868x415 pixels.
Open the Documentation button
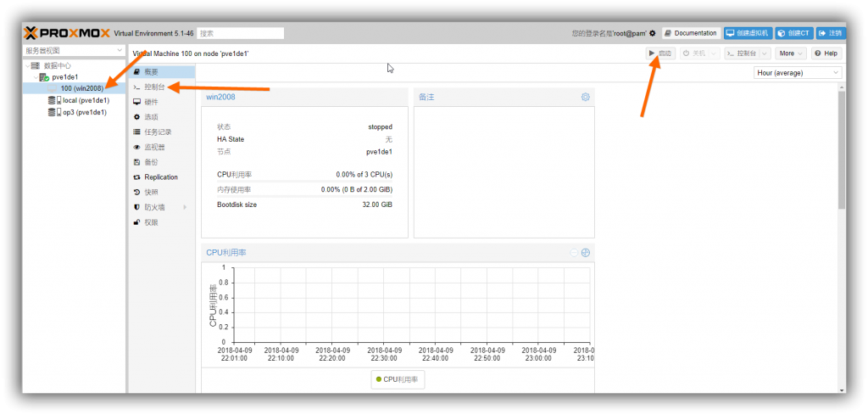(692, 33)
